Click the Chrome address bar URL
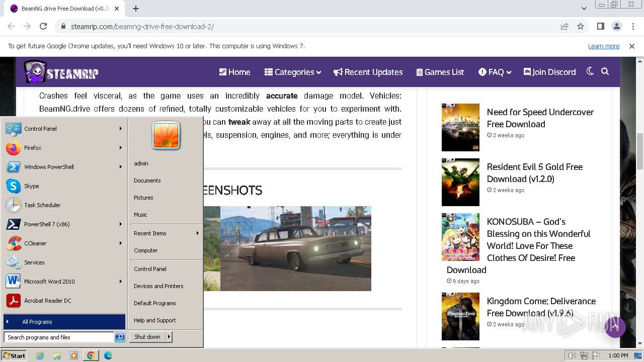Viewport: 644px width, 362px height. tap(142, 27)
